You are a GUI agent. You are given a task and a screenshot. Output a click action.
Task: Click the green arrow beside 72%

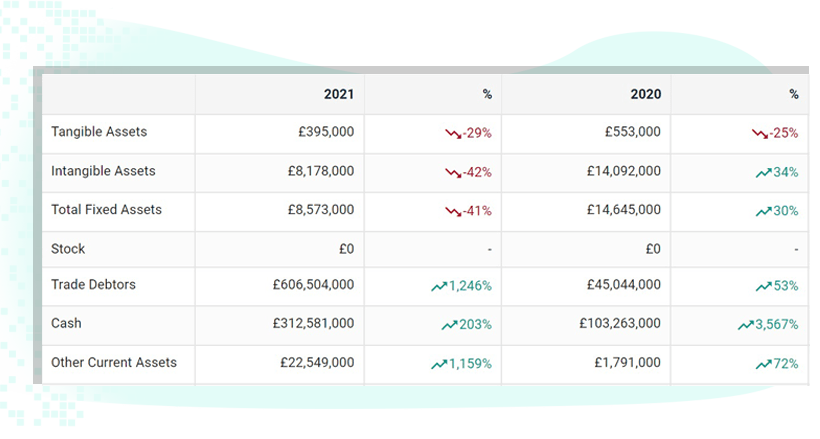[764, 364]
